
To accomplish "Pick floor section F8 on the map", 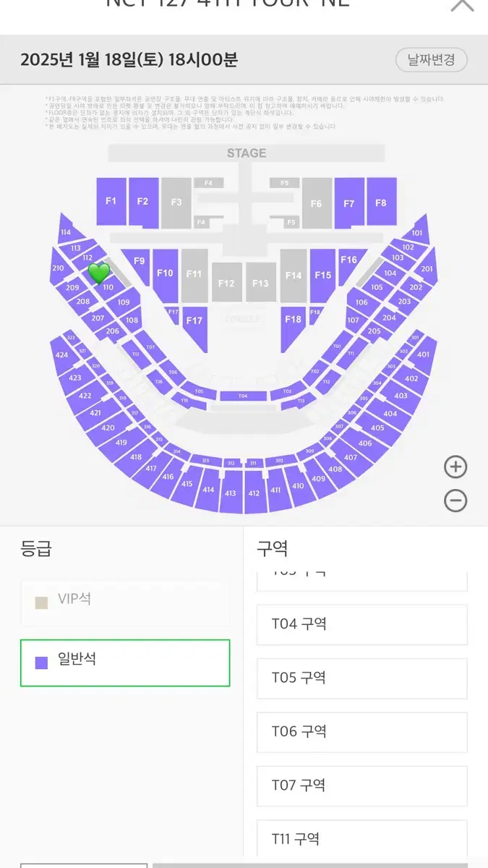I will coord(381,202).
